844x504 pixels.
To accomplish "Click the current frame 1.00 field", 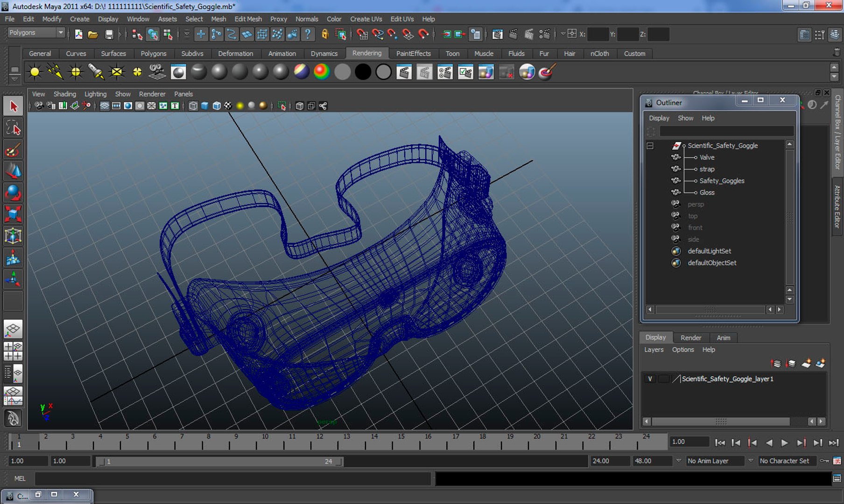I will pyautogui.click(x=689, y=442).
